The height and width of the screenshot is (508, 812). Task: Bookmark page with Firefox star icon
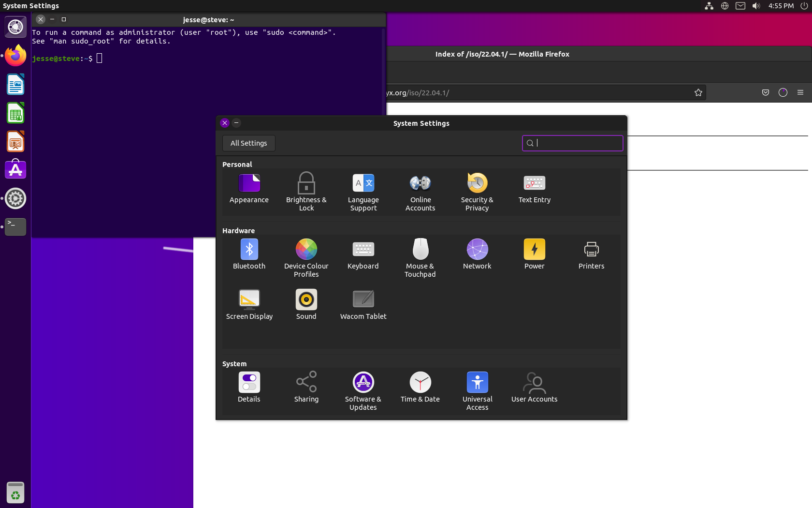698,92
